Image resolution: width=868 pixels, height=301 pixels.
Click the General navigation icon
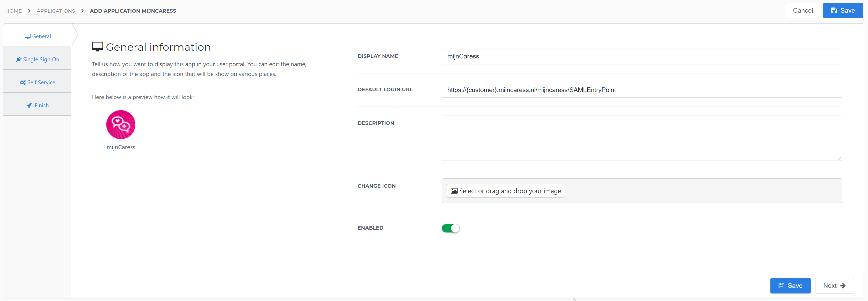(27, 36)
